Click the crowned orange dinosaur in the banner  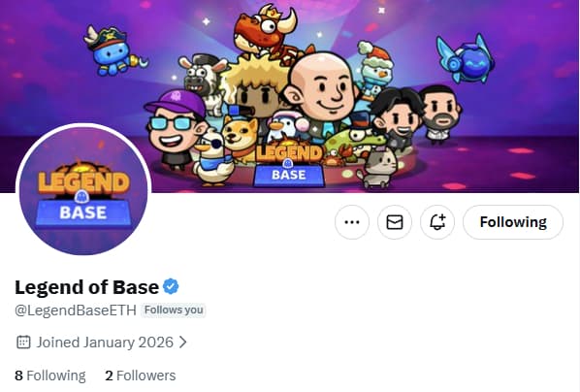coord(266,31)
